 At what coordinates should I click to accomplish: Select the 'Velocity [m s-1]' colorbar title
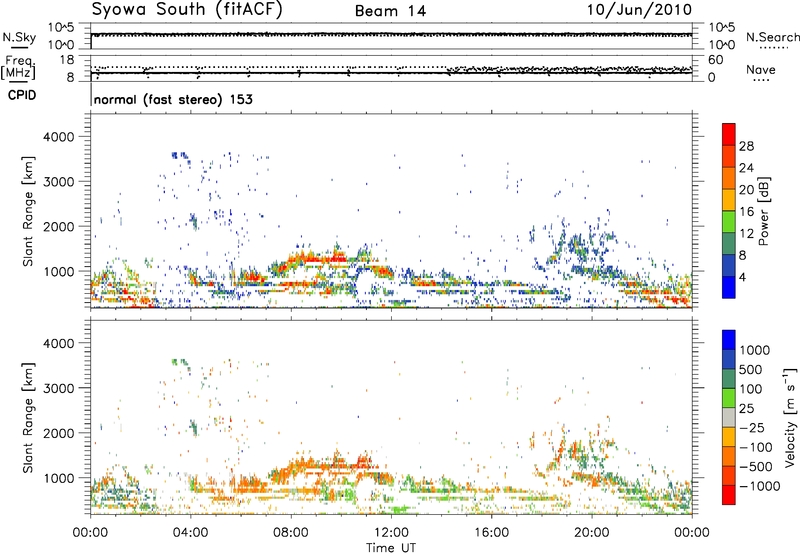[790, 418]
